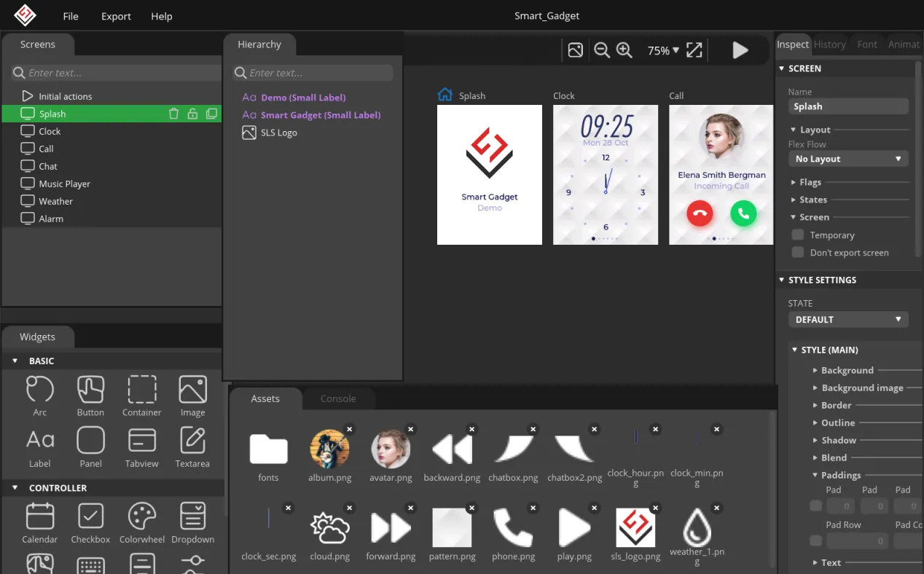Viewport: 924px width, 574px height.
Task: Open the File menu
Action: 71,16
